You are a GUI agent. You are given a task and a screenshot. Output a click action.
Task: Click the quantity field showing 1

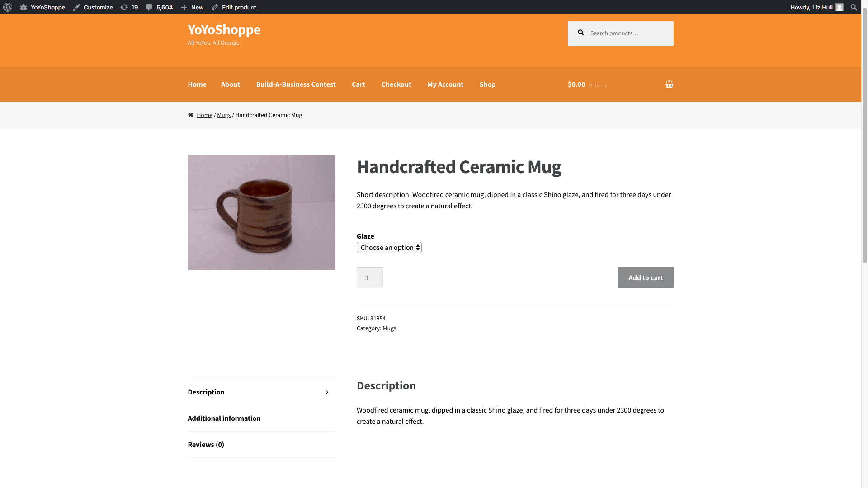pyautogui.click(x=370, y=277)
